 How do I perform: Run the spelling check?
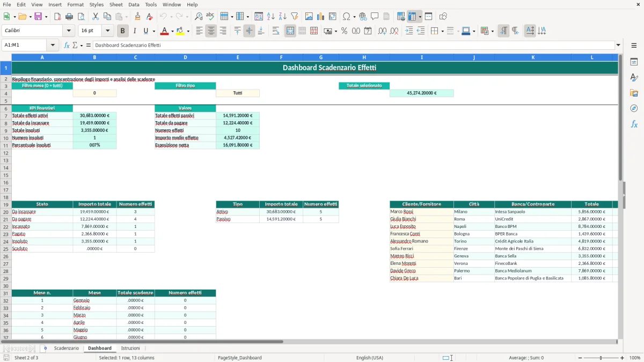tap(210, 17)
